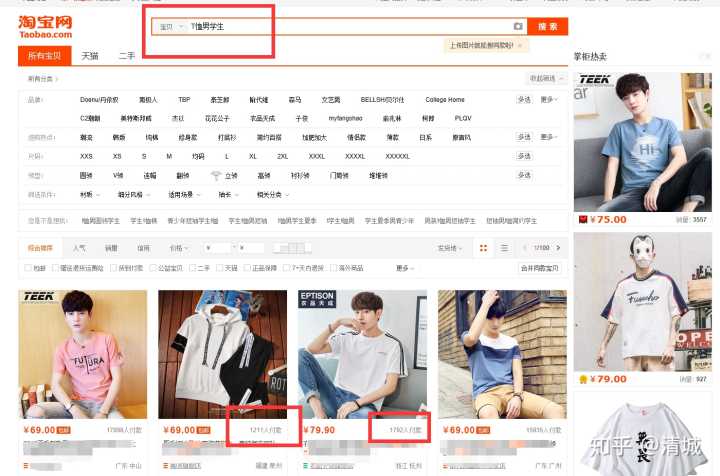Click the price range distribution slider bar
This screenshot has height=476, width=720.
point(292,248)
